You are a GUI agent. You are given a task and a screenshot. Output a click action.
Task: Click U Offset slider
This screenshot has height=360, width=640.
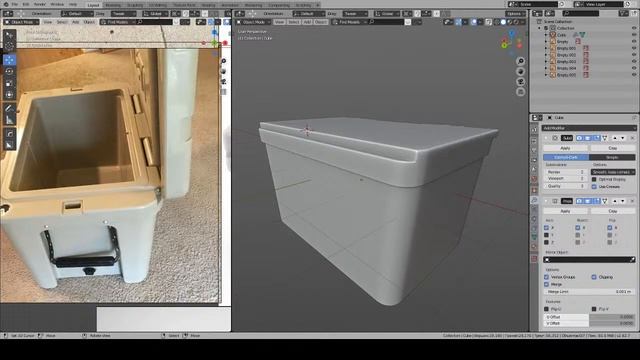click(x=589, y=317)
